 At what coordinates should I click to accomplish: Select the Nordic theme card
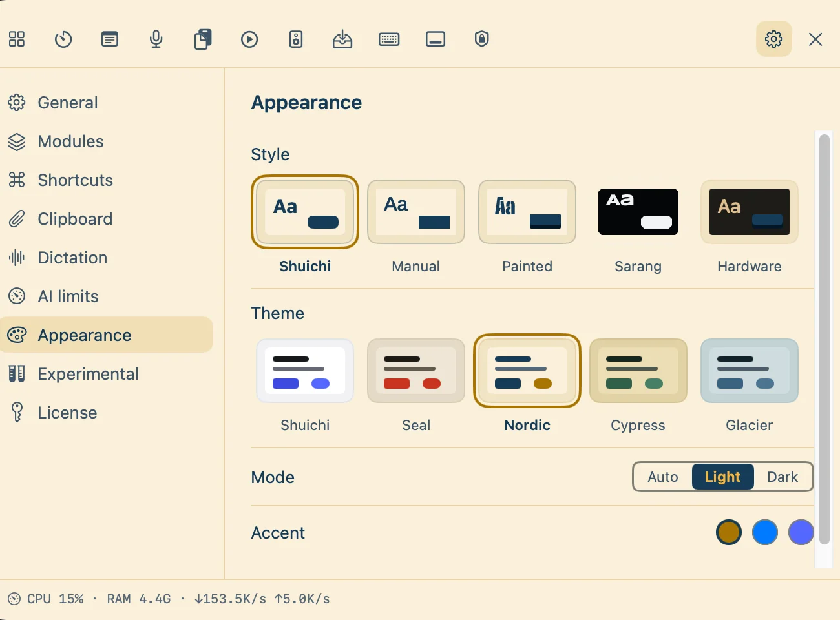tap(527, 371)
